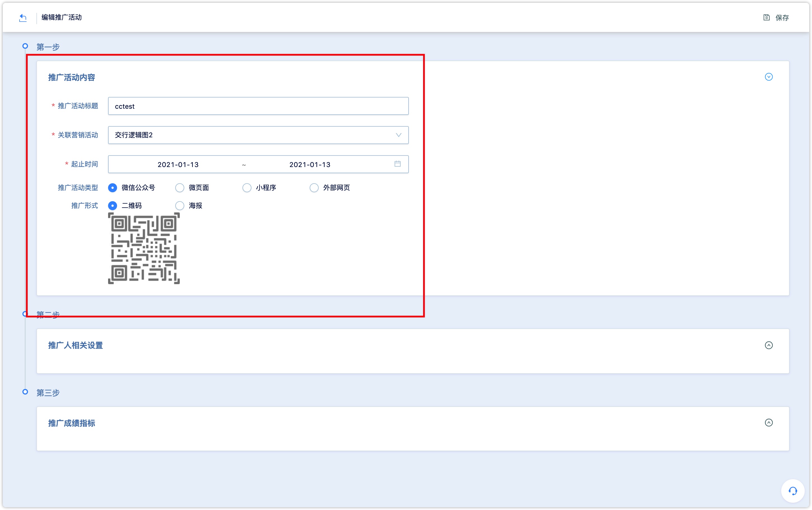Select the 微信公众号 radio button
Image resolution: width=812 pixels, height=510 pixels.
pyautogui.click(x=113, y=188)
